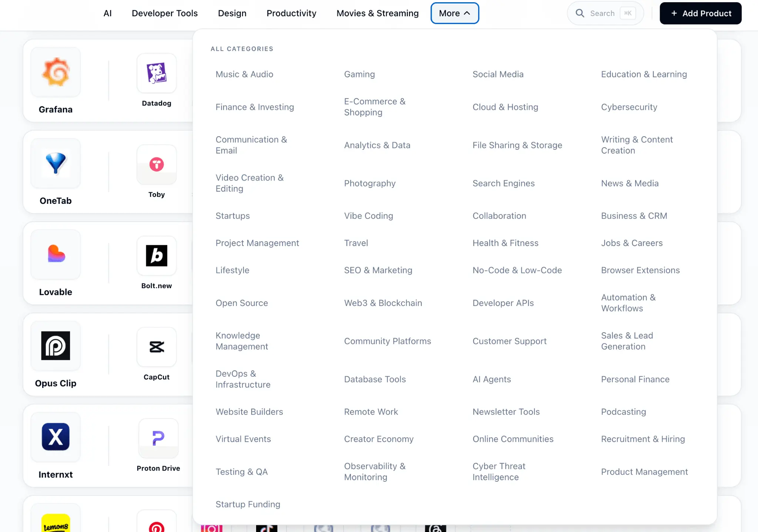Image resolution: width=758 pixels, height=532 pixels.
Task: Click the search magnifier icon
Action: pos(580,13)
